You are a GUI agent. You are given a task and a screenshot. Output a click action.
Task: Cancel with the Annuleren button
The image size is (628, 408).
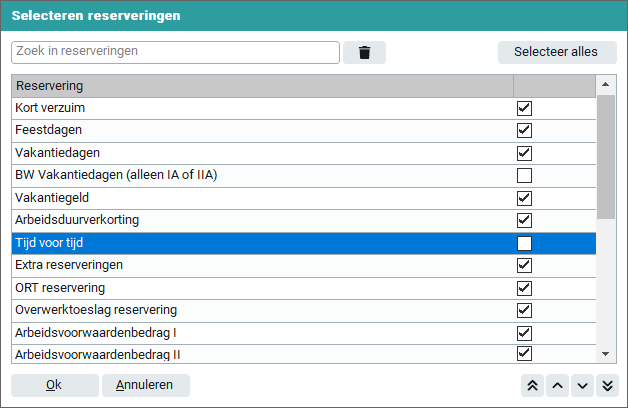pyautogui.click(x=145, y=385)
